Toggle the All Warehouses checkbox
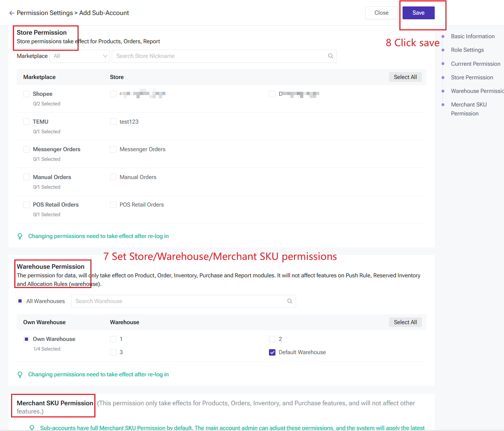504x431 pixels. (20, 301)
